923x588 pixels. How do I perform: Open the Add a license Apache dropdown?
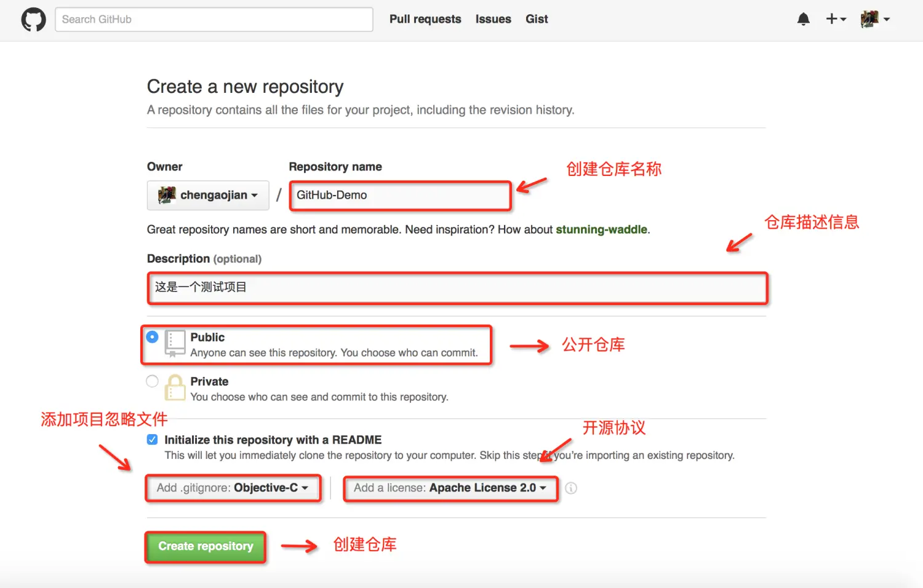(x=450, y=488)
